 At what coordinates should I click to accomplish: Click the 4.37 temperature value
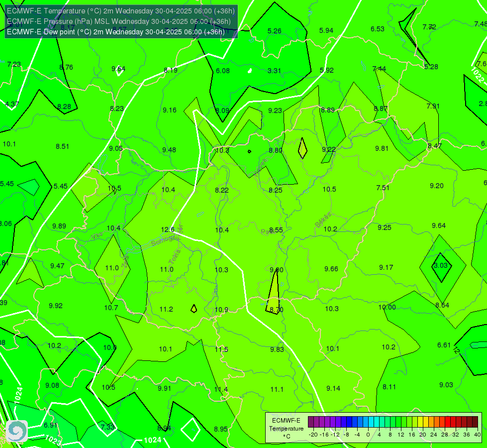pos(12,104)
